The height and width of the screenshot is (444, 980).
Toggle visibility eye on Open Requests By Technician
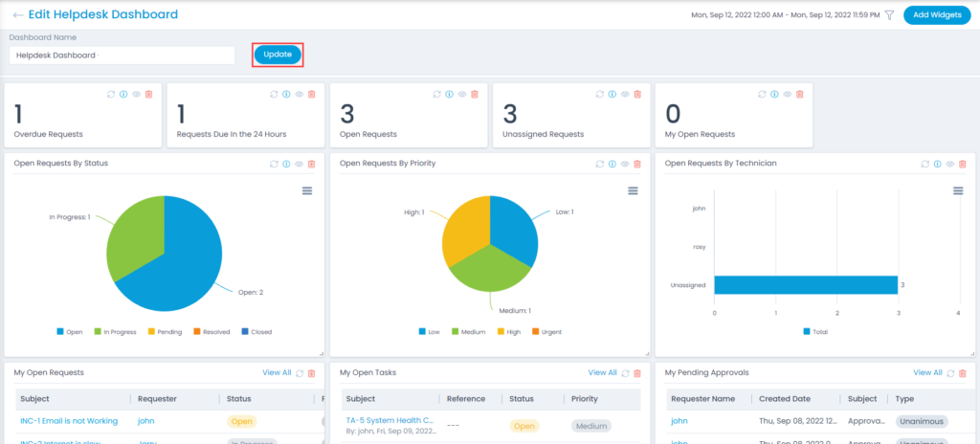point(949,164)
